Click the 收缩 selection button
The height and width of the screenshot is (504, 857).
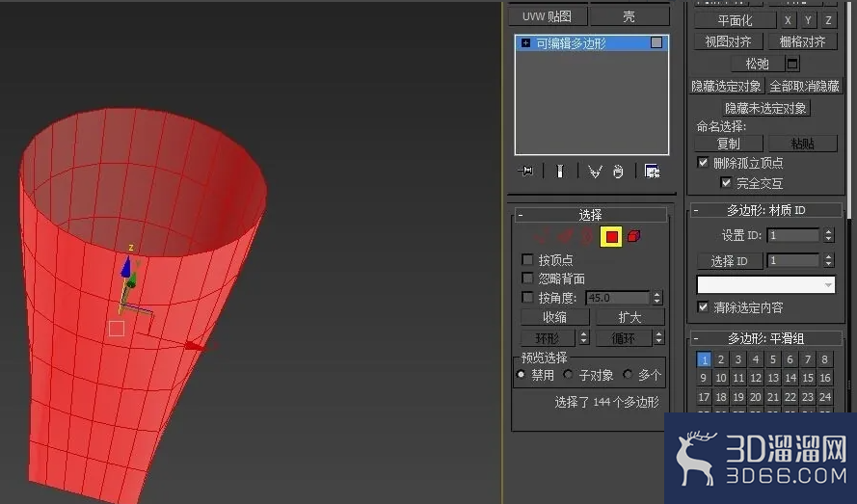point(555,317)
